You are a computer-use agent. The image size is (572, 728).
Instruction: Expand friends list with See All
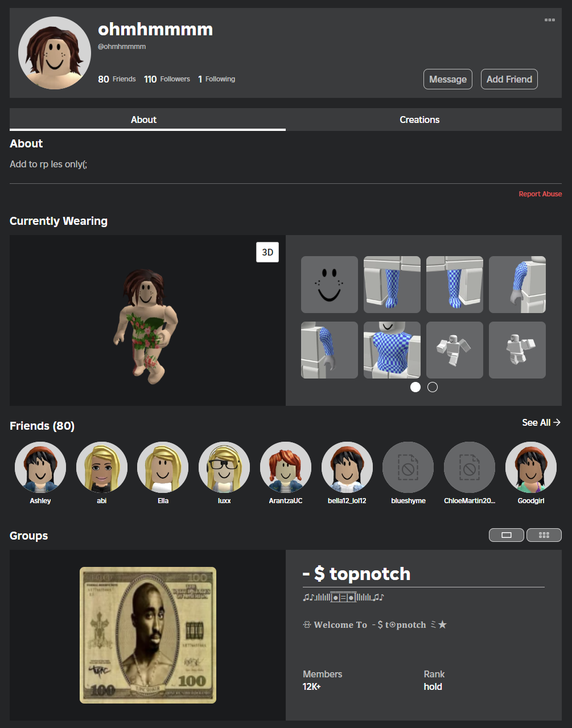[541, 422]
